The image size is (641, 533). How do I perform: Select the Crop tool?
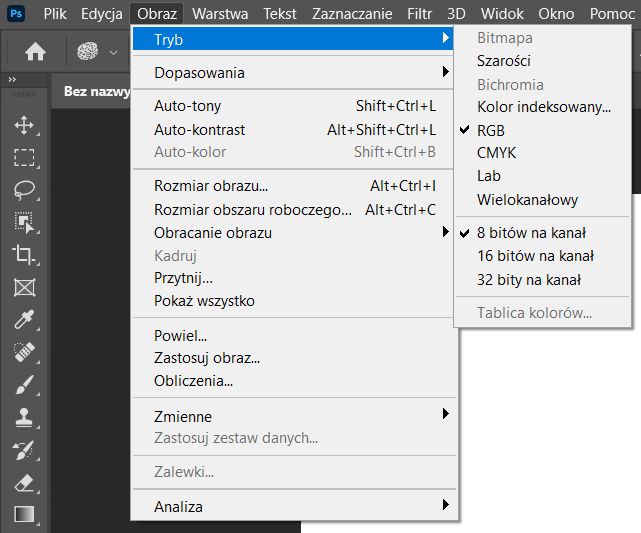coord(24,255)
